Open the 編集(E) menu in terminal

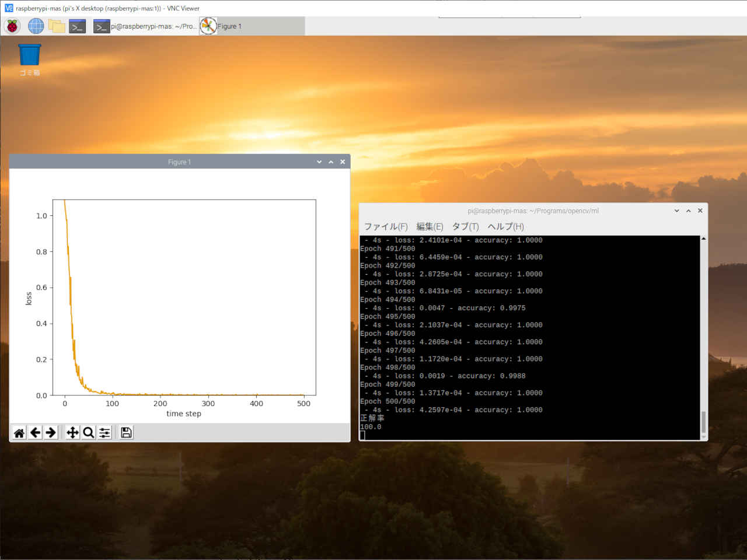click(x=430, y=226)
